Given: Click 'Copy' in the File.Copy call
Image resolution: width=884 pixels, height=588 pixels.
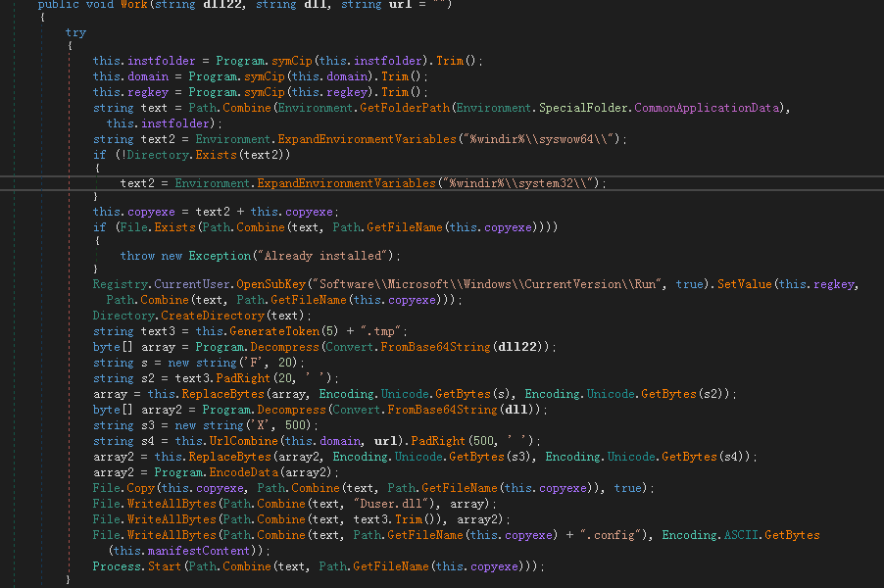Looking at the screenshot, I should coord(140,489).
